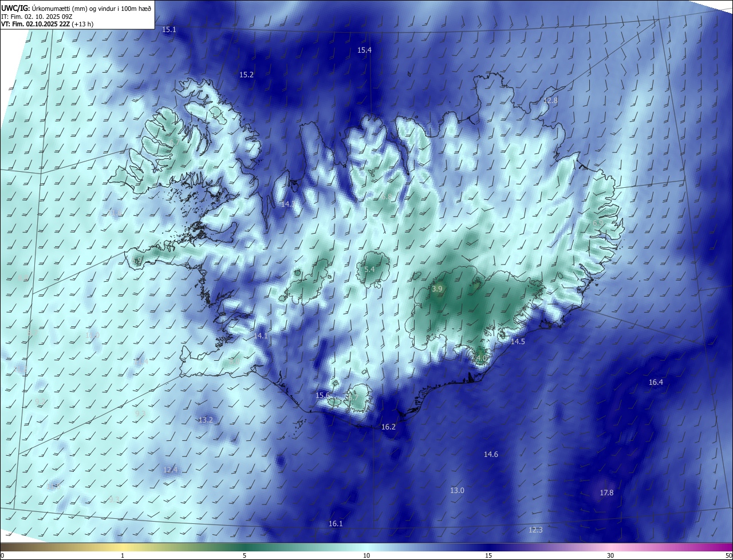
Task: Click the 15.4 value label
Action: (364, 50)
